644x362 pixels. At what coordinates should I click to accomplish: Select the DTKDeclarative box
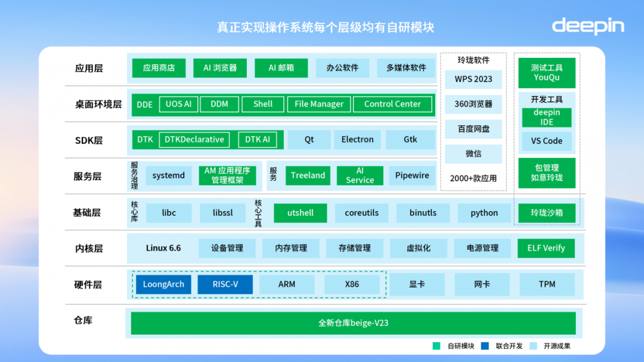pos(194,140)
